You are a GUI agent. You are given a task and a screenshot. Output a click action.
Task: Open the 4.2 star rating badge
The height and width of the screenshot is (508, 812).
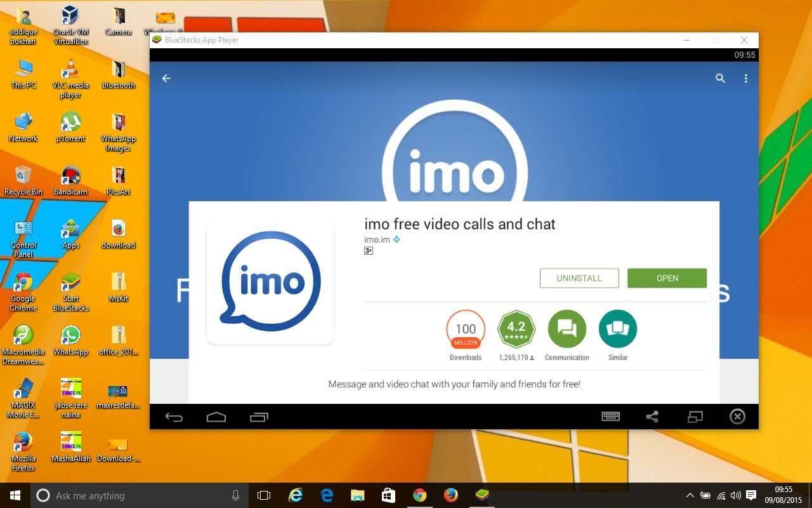(516, 335)
